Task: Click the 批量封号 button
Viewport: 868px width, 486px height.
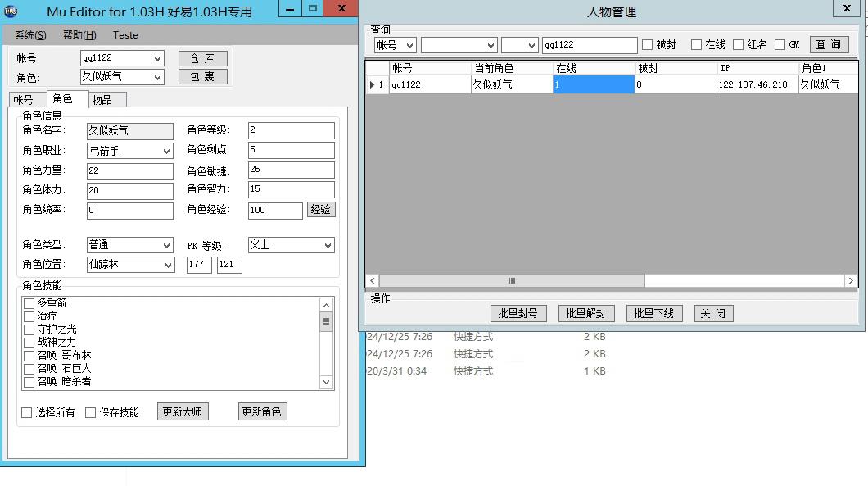Action: click(518, 314)
